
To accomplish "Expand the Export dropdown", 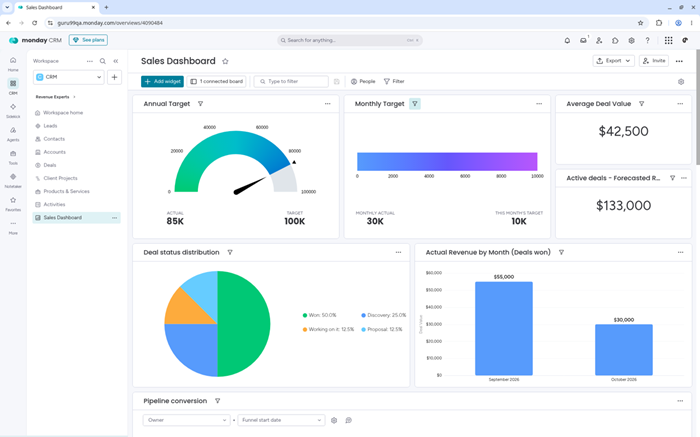I will tap(613, 61).
